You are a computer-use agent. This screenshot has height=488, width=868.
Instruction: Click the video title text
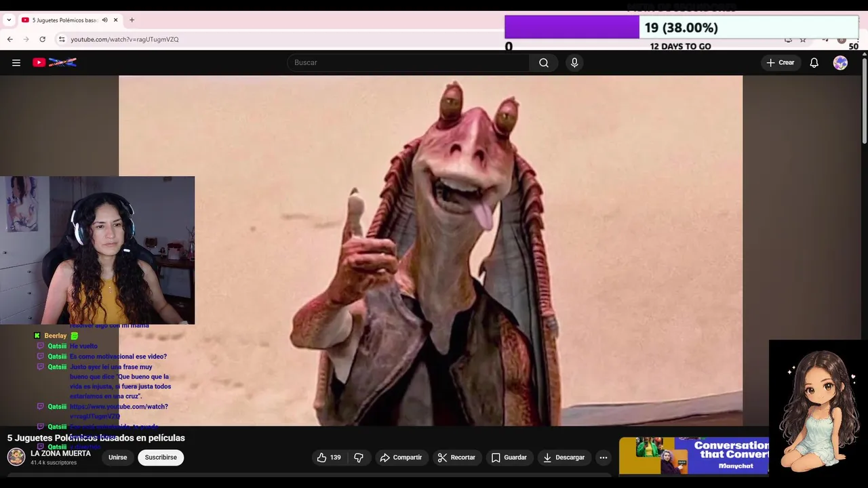pyautogui.click(x=96, y=438)
